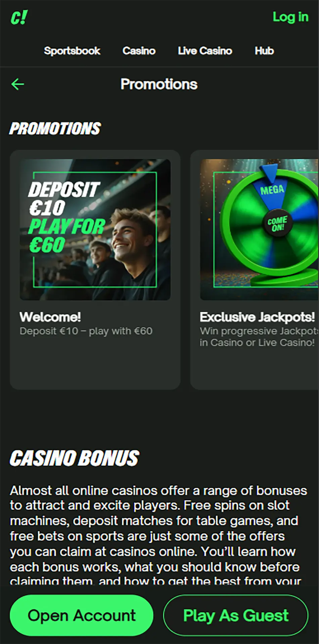Open the Mega wheel jackpot promotion image
The width and height of the screenshot is (319, 644).
(259, 230)
